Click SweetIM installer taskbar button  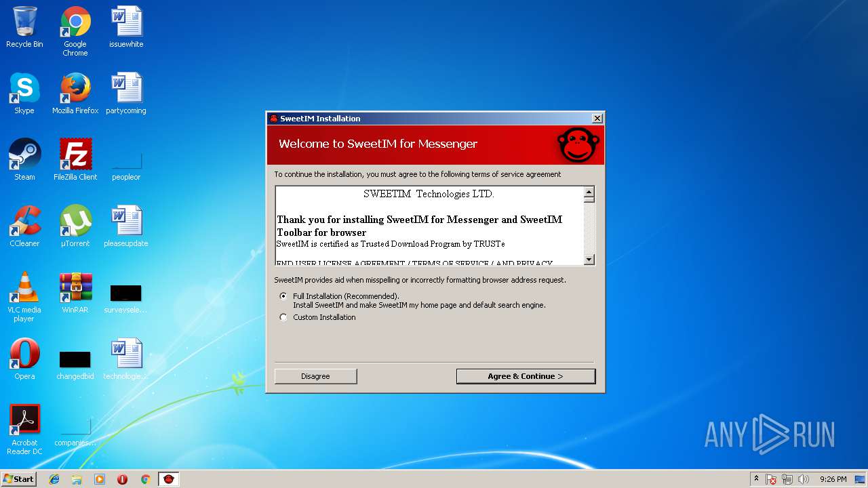pyautogui.click(x=169, y=479)
